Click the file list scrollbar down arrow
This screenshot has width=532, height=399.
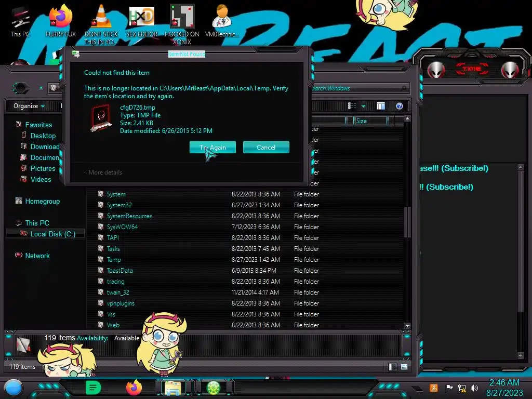[407, 326]
